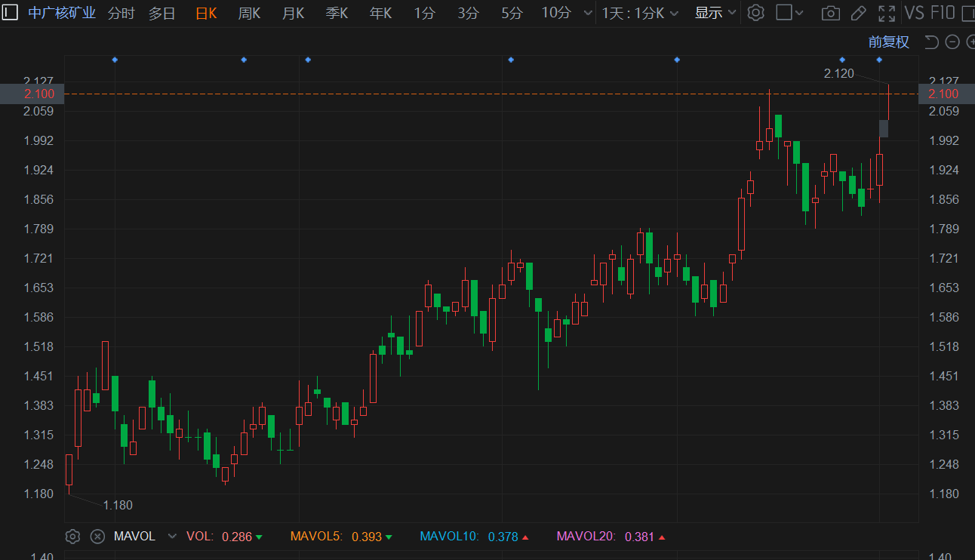Enter fullscreen chart mode
The width and height of the screenshot is (975, 560).
tap(887, 13)
